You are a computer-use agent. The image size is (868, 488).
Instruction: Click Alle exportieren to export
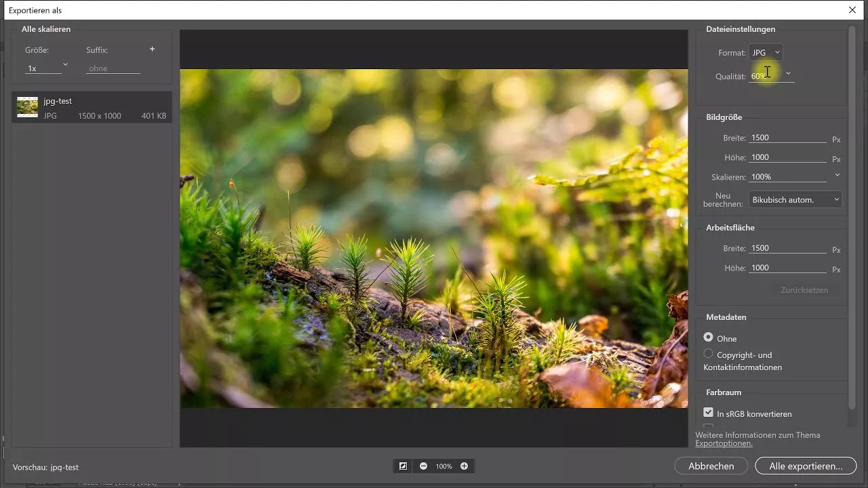pos(806,466)
